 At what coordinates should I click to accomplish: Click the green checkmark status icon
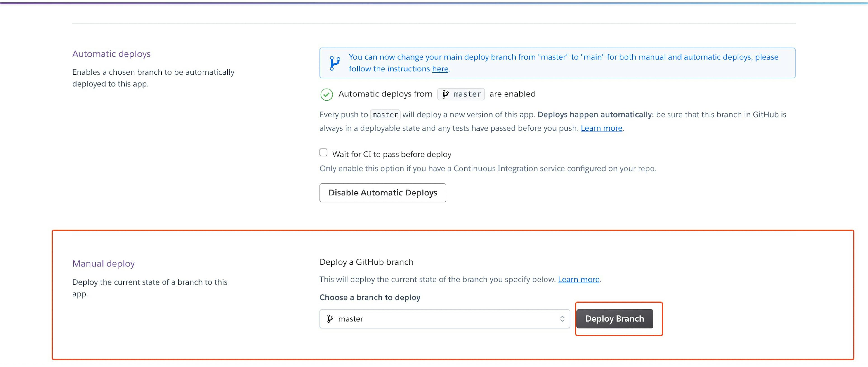click(326, 94)
